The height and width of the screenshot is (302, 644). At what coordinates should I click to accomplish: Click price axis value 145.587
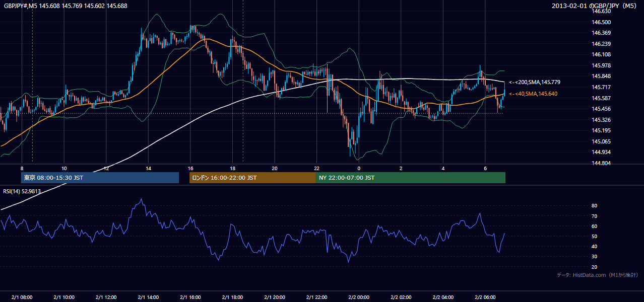tap(601, 98)
